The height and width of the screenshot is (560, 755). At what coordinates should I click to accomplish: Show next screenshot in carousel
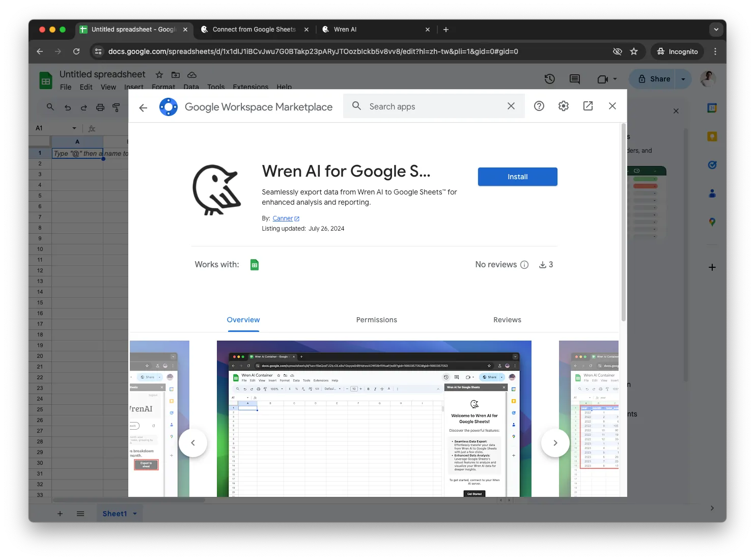click(555, 443)
